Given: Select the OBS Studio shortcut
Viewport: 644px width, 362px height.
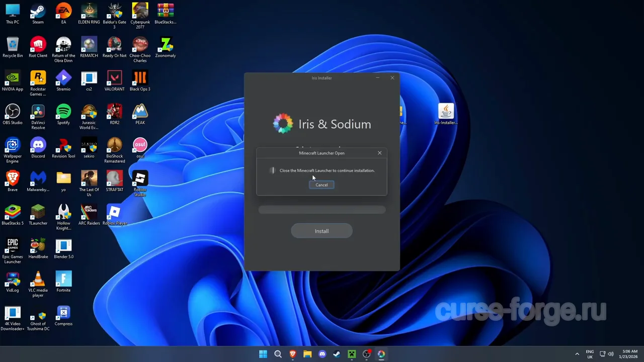Looking at the screenshot, I should [x=13, y=115].
